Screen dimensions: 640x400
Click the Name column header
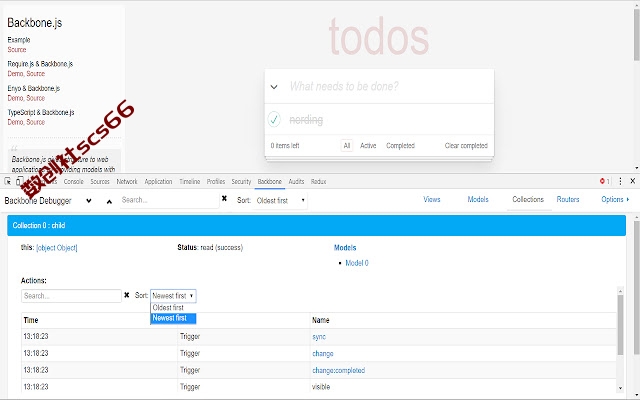[x=320, y=320]
